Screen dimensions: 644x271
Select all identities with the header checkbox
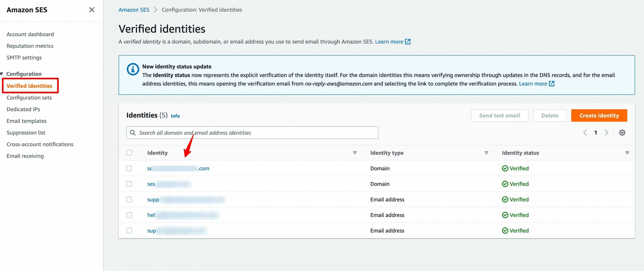[x=129, y=153]
